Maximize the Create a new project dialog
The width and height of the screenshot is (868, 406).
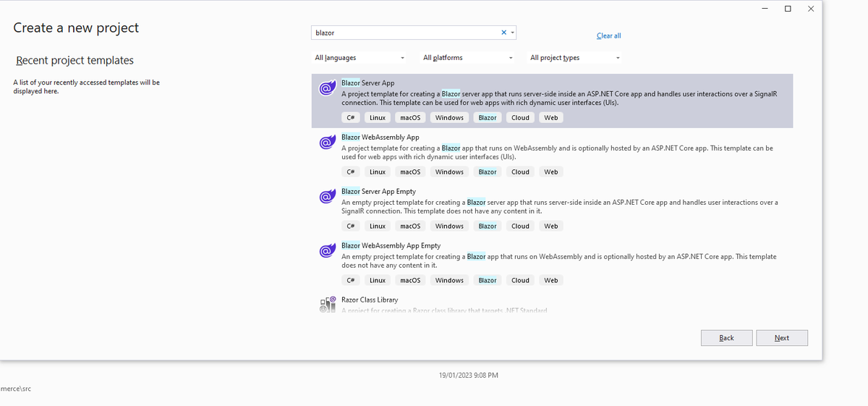click(788, 9)
